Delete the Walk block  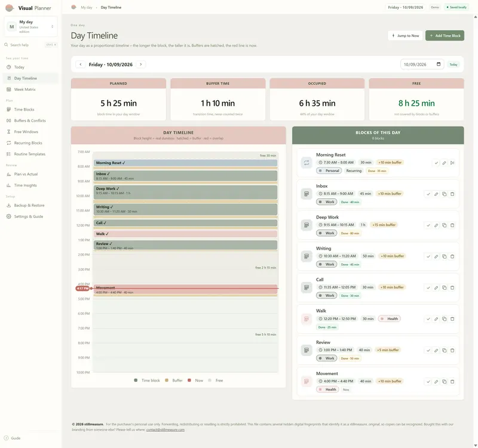tap(452, 319)
